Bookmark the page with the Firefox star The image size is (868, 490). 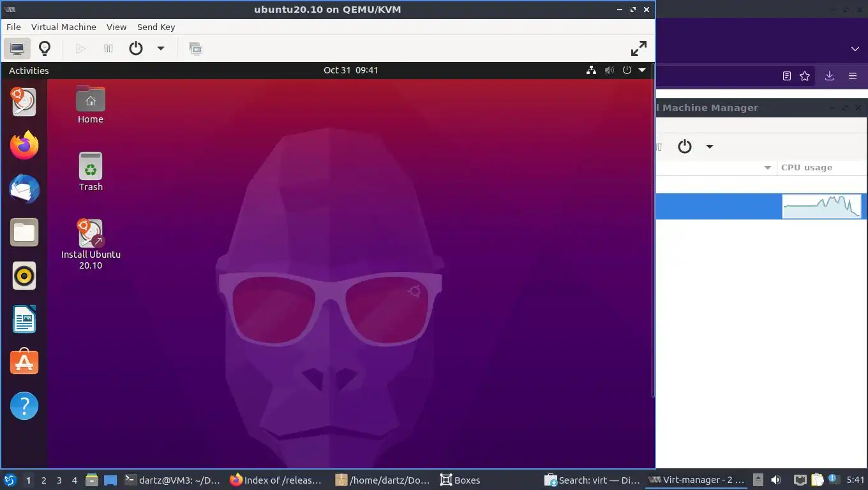[x=805, y=76]
